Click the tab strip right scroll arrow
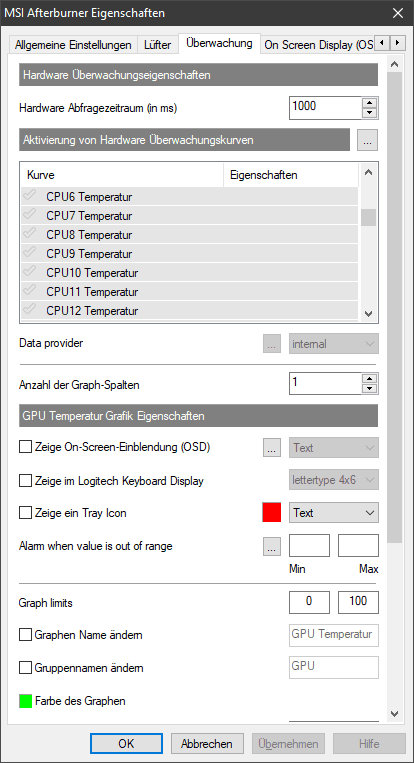414x763 pixels. [x=397, y=43]
